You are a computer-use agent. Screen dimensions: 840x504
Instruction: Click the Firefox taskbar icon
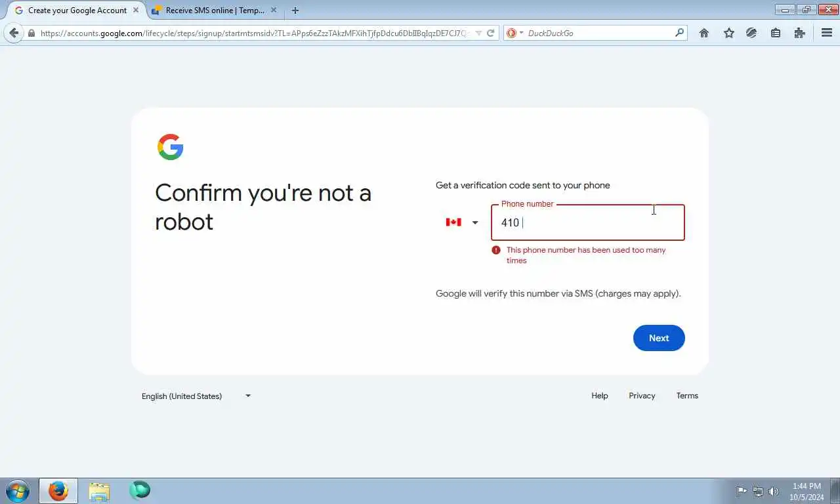click(x=58, y=491)
